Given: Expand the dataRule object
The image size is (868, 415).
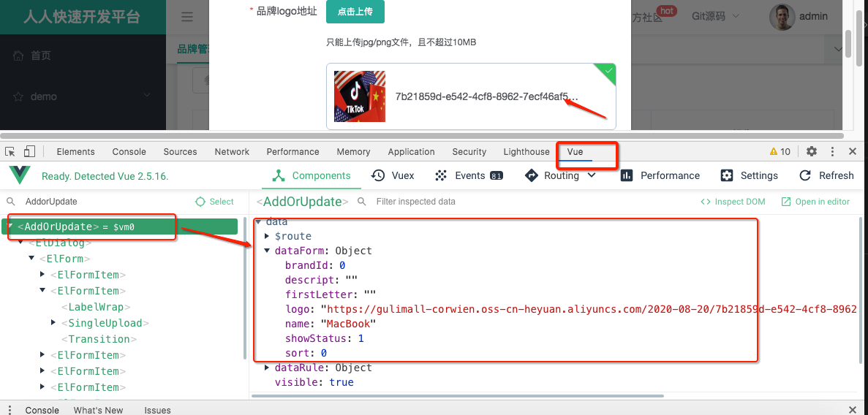Looking at the screenshot, I should click(x=266, y=368).
